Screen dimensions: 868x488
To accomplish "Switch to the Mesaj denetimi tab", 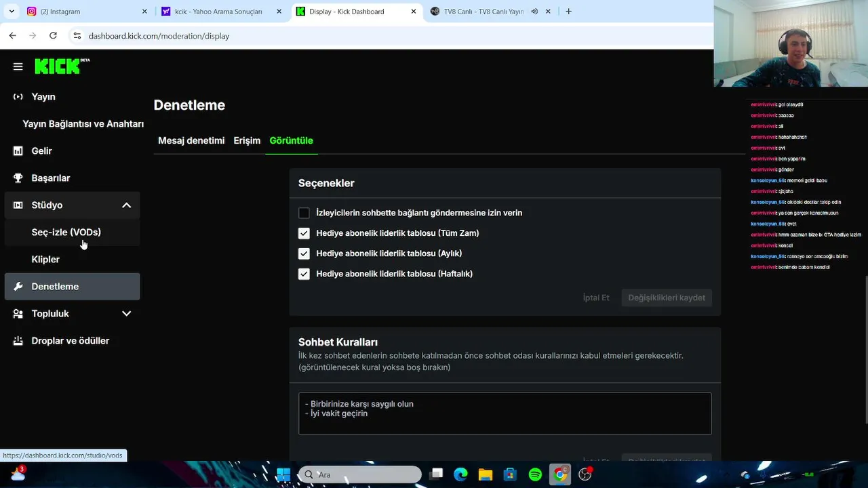I will [x=191, y=140].
